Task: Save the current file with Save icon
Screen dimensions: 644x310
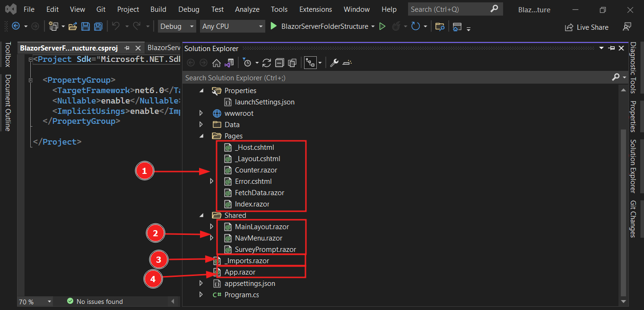Action: 86,26
